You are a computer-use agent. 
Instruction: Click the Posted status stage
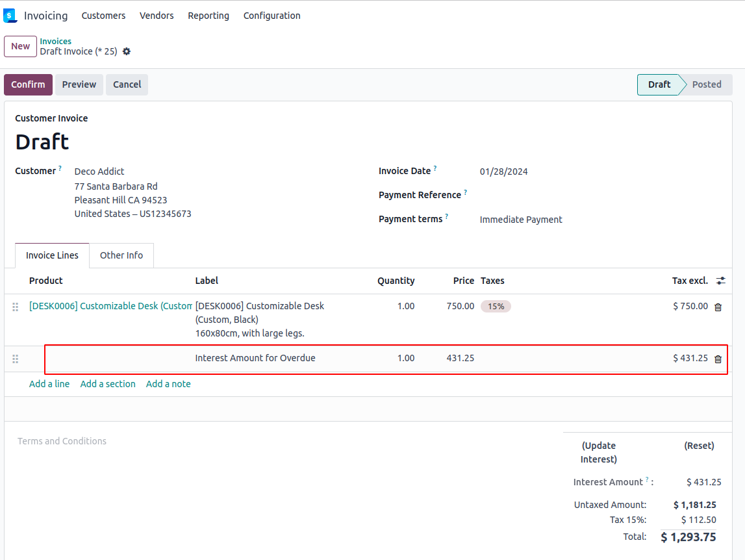coord(706,84)
